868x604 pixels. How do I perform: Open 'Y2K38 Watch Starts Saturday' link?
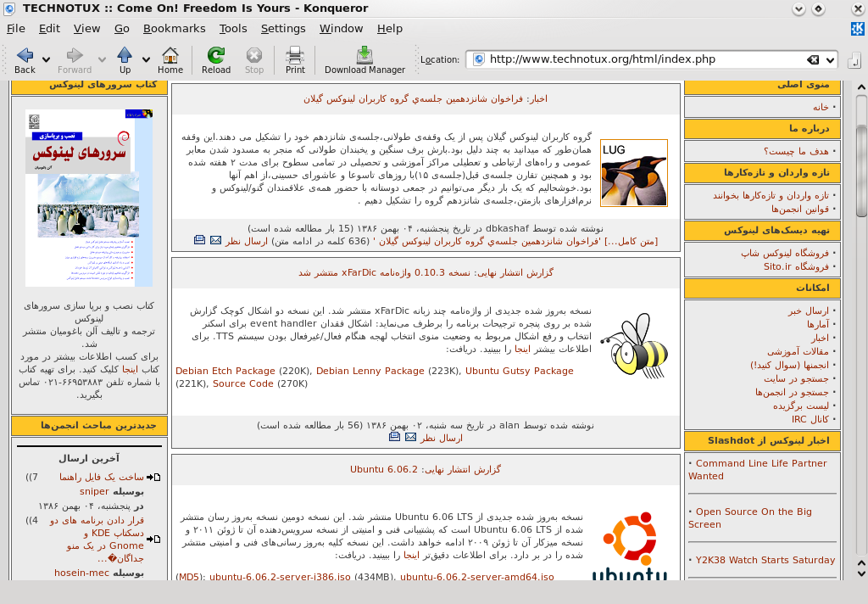[765, 560]
